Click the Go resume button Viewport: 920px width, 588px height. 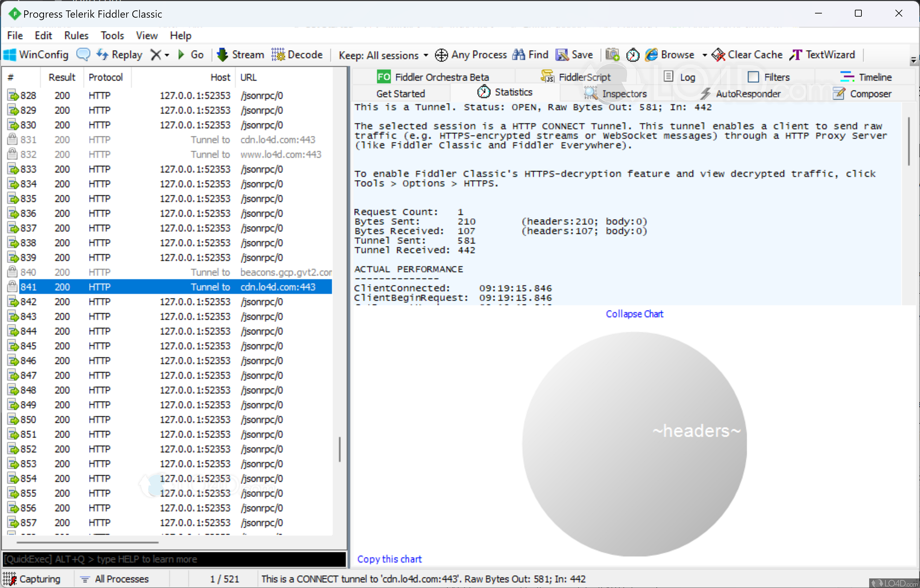click(191, 55)
